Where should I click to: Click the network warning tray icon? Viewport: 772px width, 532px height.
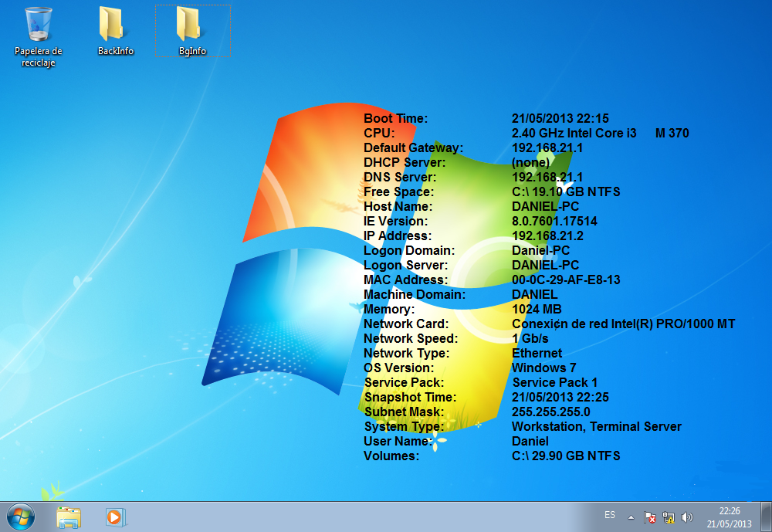pos(668,517)
